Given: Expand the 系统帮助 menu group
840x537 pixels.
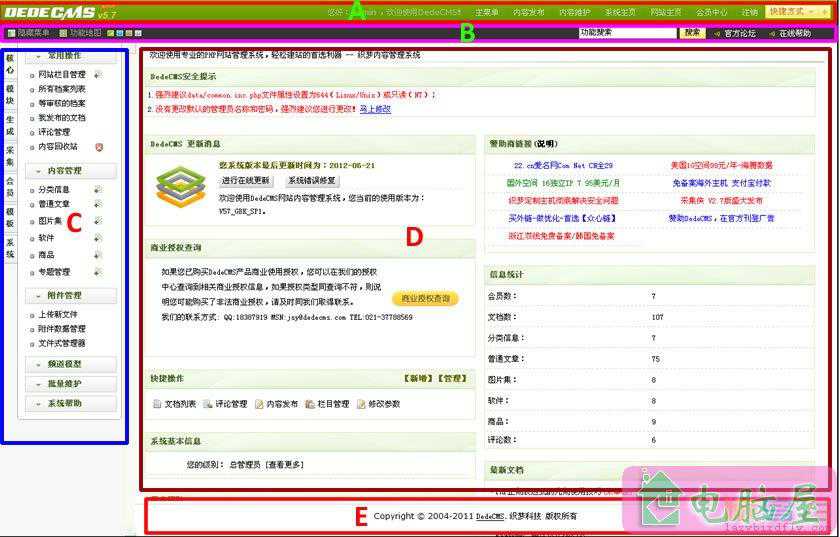Looking at the screenshot, I should [71, 404].
